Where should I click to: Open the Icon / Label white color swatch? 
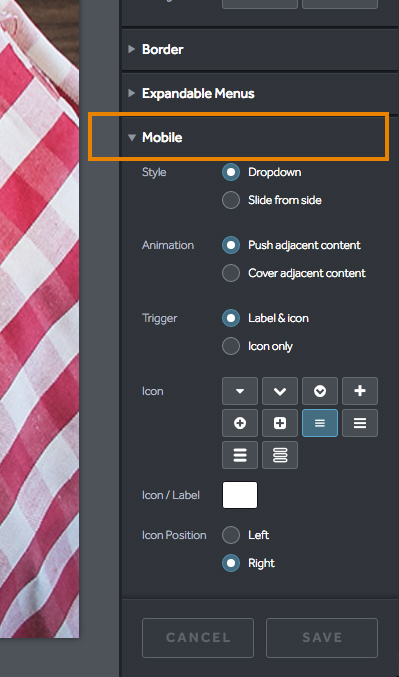(240, 495)
